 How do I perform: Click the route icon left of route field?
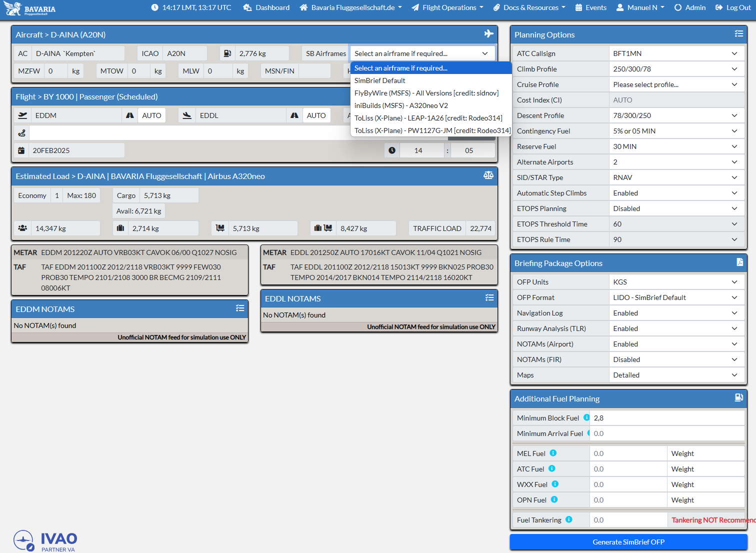pos(21,133)
